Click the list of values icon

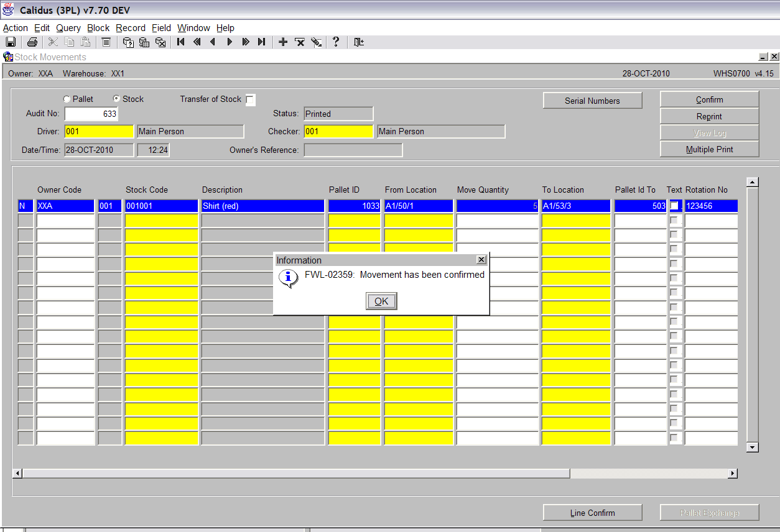[x=106, y=42]
